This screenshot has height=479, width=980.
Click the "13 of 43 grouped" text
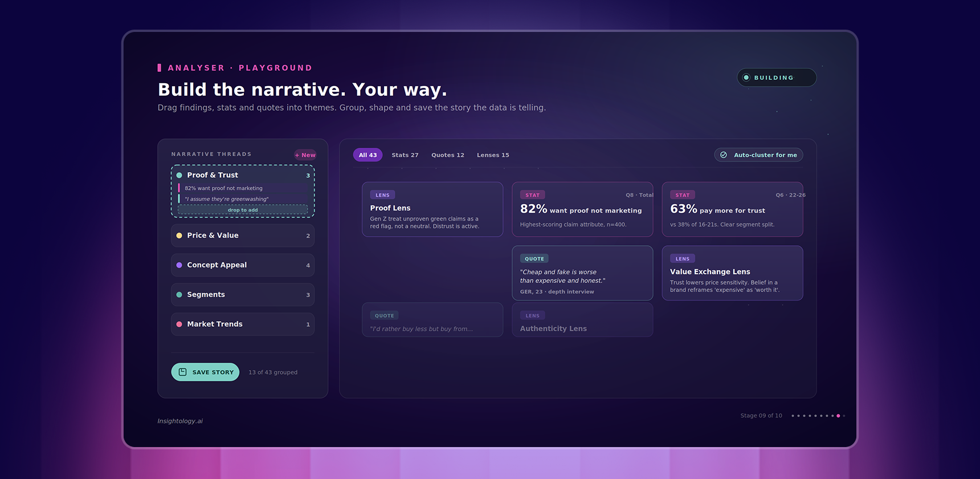coord(273,372)
